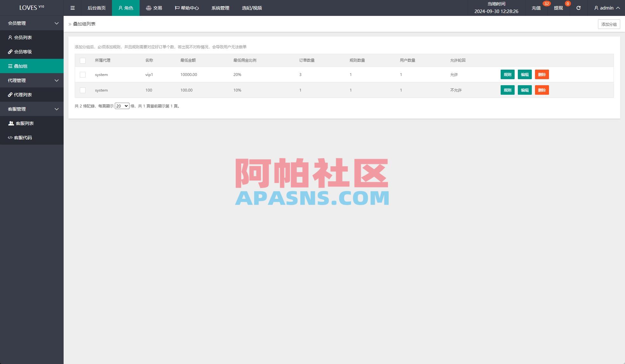Change the records per page selector
Screen dimensions: 625x364
tap(122, 106)
